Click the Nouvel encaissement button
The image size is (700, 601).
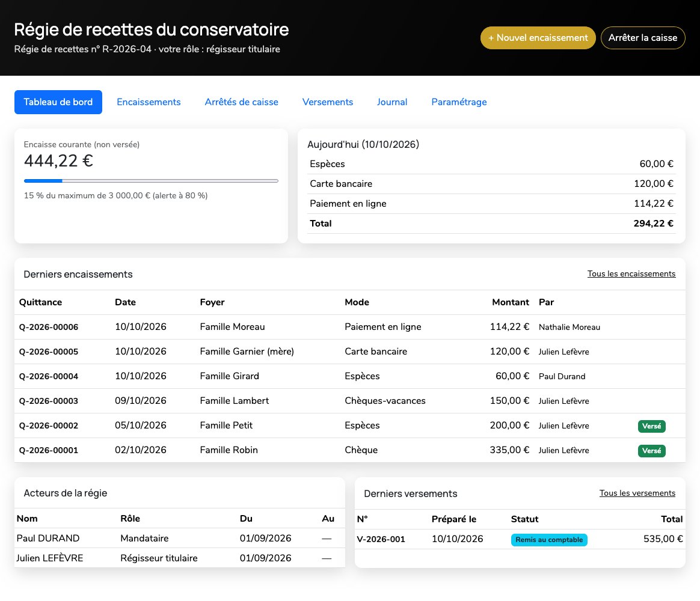(538, 38)
